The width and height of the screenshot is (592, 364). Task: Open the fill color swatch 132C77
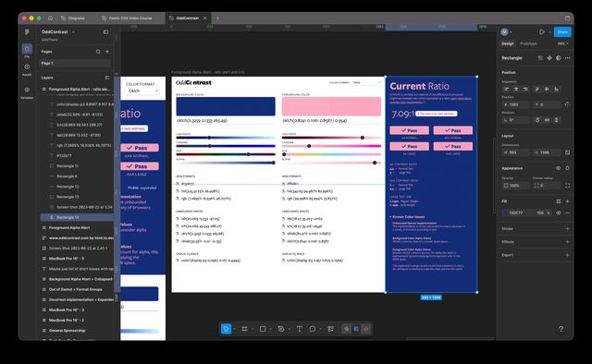coord(506,212)
